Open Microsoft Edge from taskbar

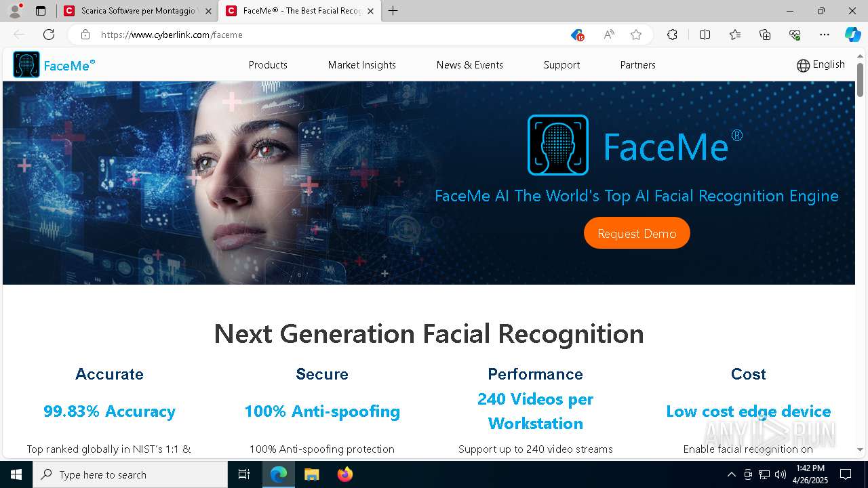[x=279, y=474]
